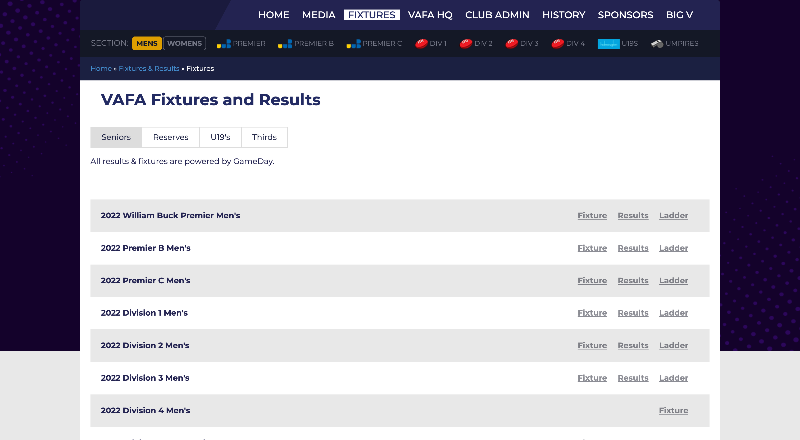Screen dimensions: 800x440
Task: Click the Div 1 football icon
Action: point(421,44)
